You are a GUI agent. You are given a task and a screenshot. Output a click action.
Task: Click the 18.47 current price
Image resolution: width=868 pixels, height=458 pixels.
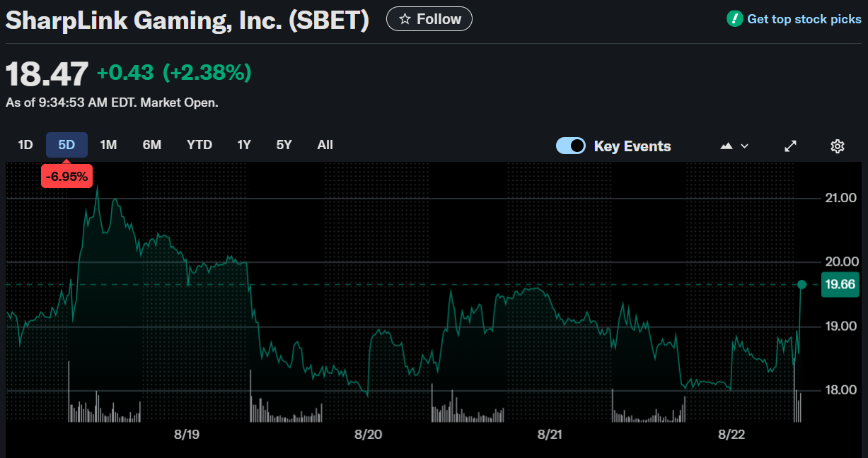(47, 74)
